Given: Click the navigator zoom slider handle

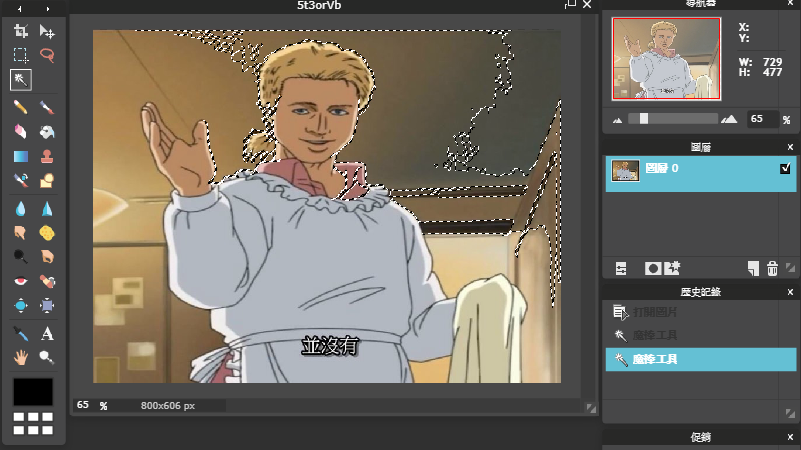Looking at the screenshot, I should (x=644, y=119).
